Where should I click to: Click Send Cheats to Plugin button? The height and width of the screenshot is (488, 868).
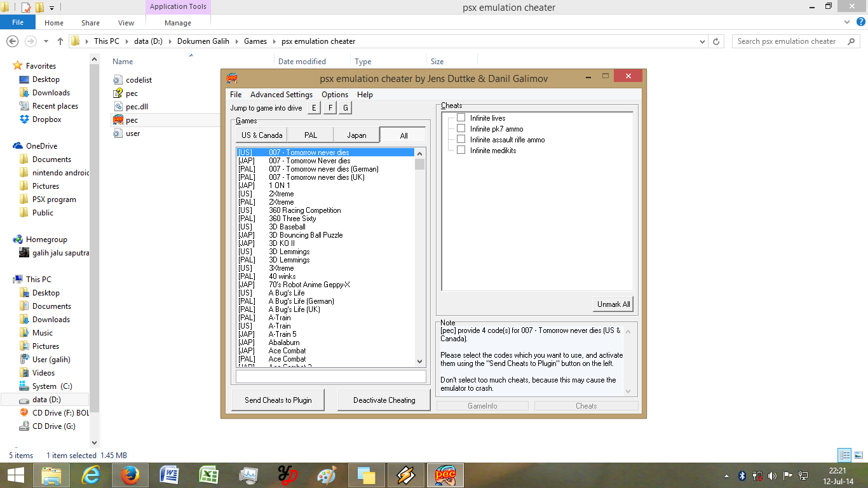pyautogui.click(x=277, y=400)
